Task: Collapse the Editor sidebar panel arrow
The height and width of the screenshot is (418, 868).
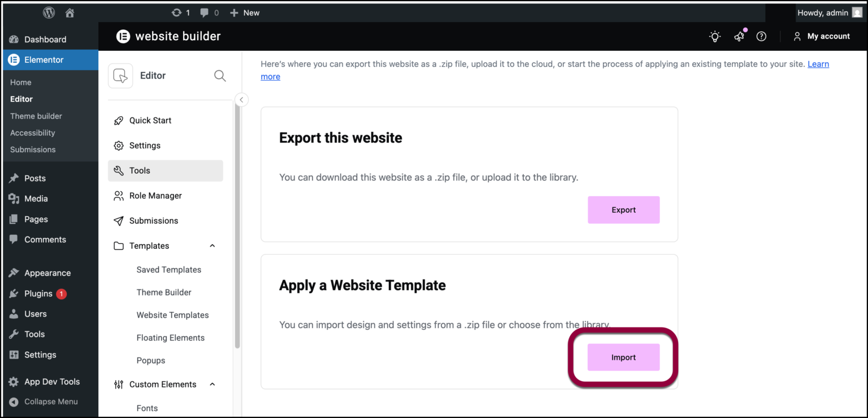Action: (x=241, y=99)
